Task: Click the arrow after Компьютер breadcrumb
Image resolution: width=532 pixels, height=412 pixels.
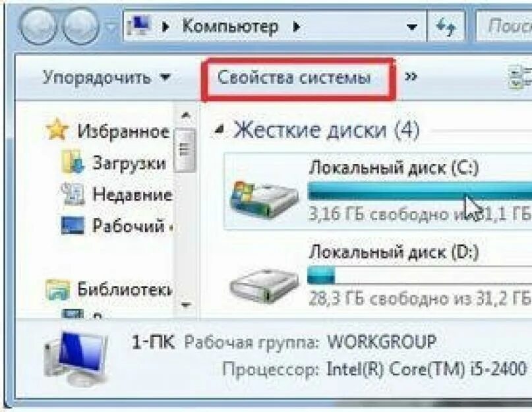Action: click(296, 26)
